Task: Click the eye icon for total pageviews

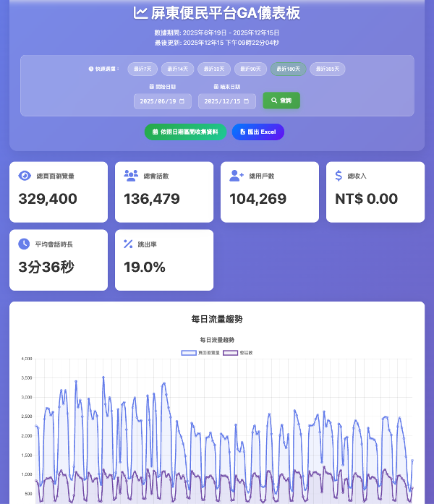Action: click(x=25, y=176)
